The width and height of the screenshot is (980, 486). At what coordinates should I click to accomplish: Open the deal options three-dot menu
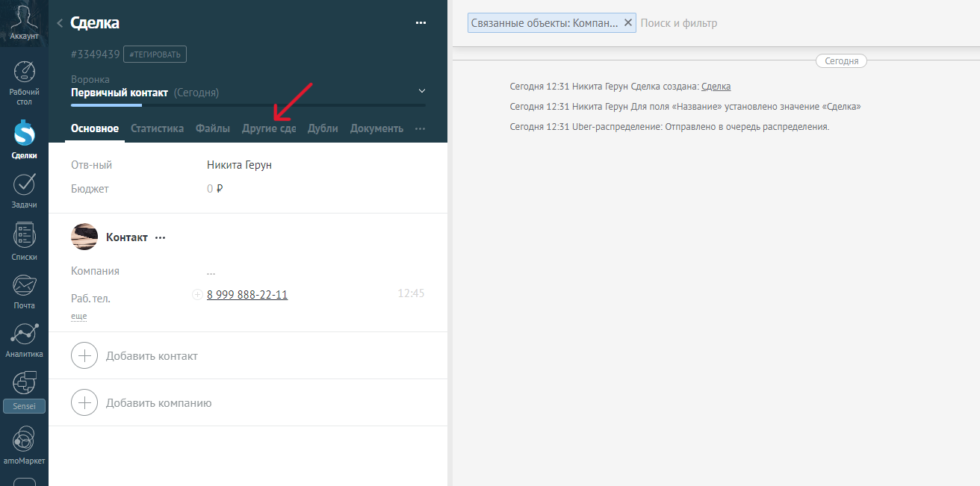[421, 23]
